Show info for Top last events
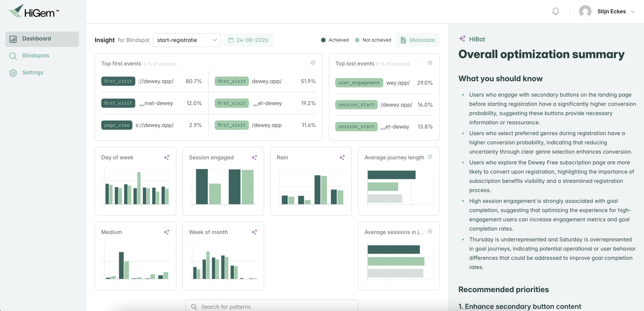This screenshot has width=644, height=311. coord(430,63)
